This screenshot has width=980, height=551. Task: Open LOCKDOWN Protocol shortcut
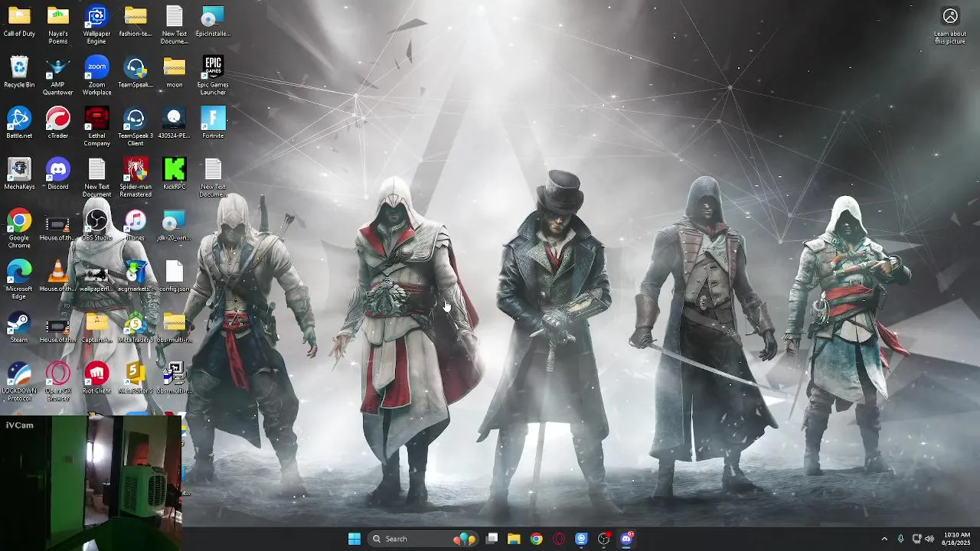point(19,382)
